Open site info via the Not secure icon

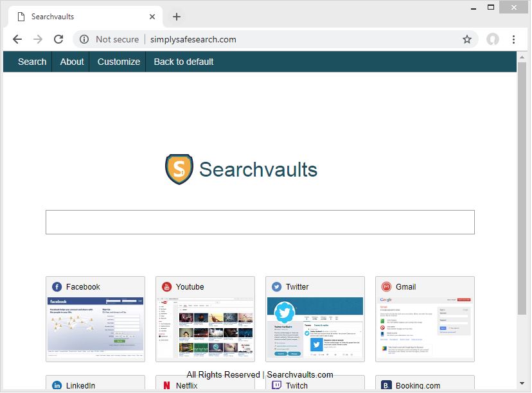pos(84,39)
